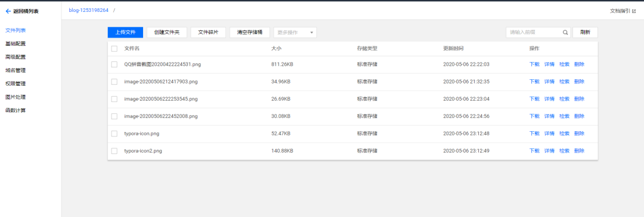Viewport: 644px width, 217px height.
Task: Delete typora-icon2.png via 删除
Action: [579, 151]
